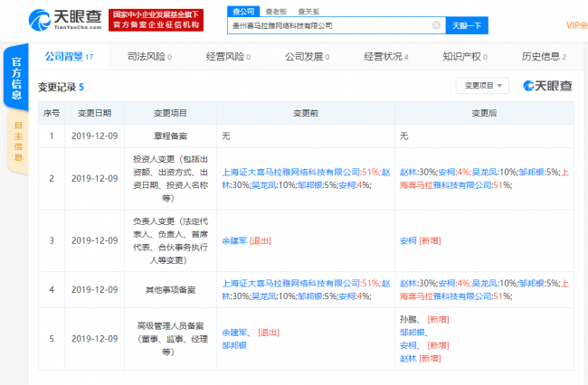Switch to the 经营状况 tab
This screenshot has height=385, width=588.
coord(386,57)
